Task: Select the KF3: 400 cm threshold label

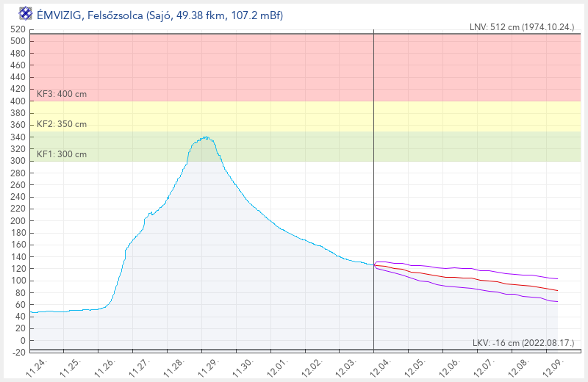Action: (62, 94)
